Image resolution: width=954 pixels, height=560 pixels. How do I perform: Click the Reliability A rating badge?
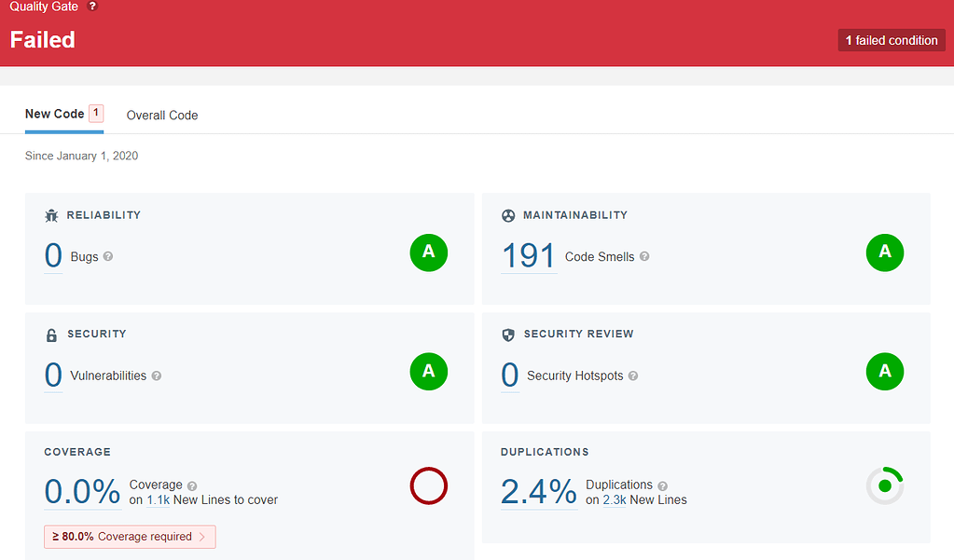pos(429,253)
